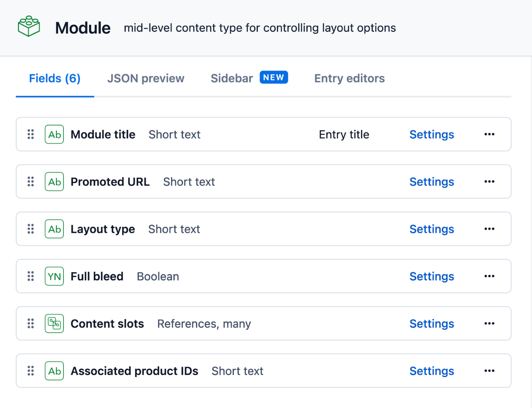Click the drag handle for Layout type
Image resolution: width=532 pixels, height=408 pixels.
pyautogui.click(x=31, y=229)
